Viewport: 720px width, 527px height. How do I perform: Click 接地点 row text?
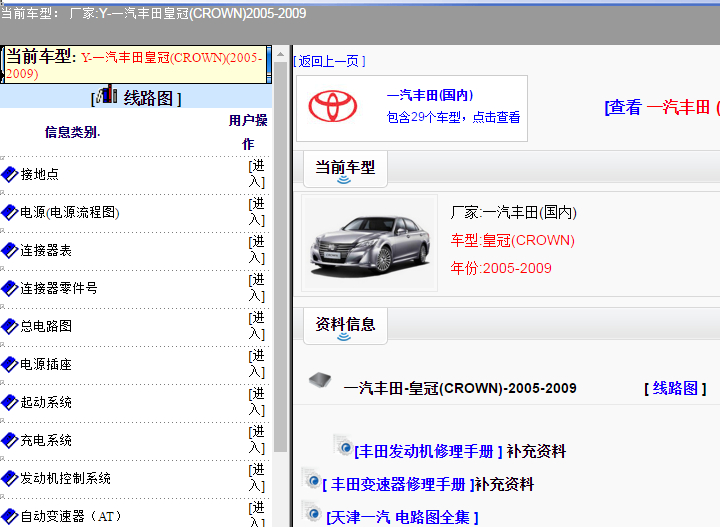point(39,174)
